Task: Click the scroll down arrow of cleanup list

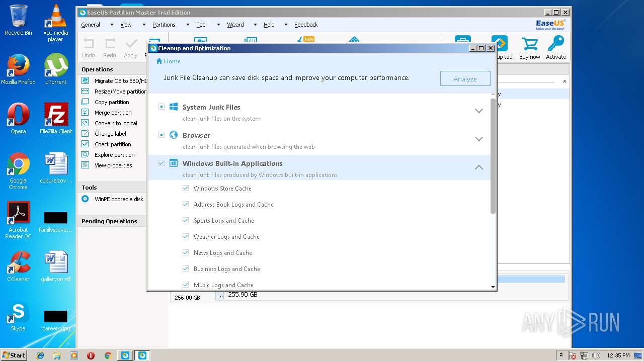Action: click(x=493, y=287)
